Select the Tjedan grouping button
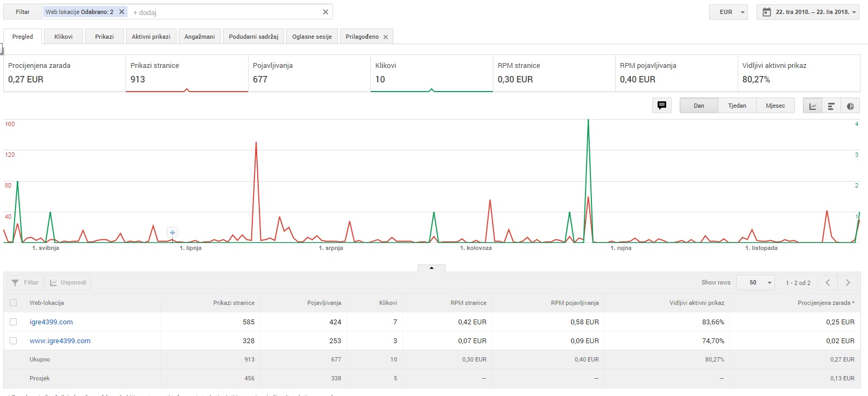Viewport: 868px width, 396px height. click(737, 106)
